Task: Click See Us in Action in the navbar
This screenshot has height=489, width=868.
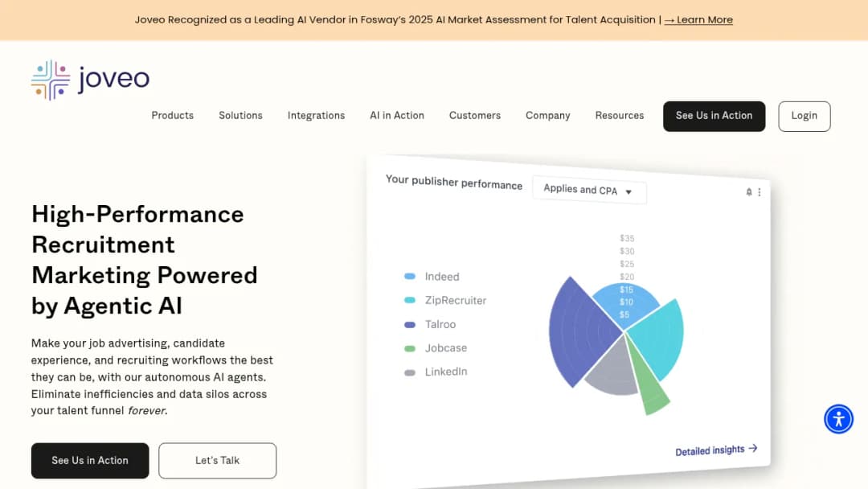Action: click(714, 117)
